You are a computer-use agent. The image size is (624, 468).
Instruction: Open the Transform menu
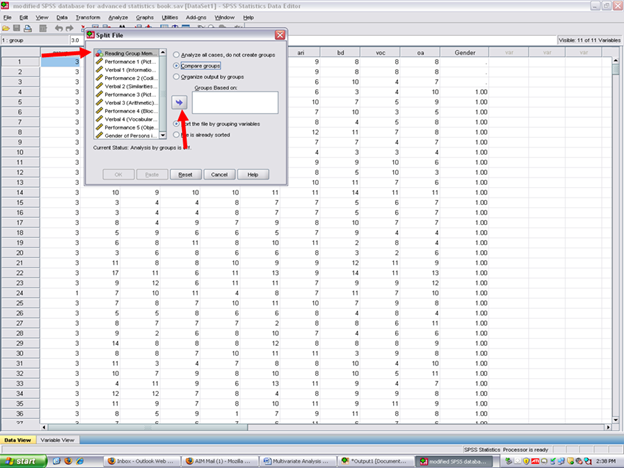[x=87, y=17]
